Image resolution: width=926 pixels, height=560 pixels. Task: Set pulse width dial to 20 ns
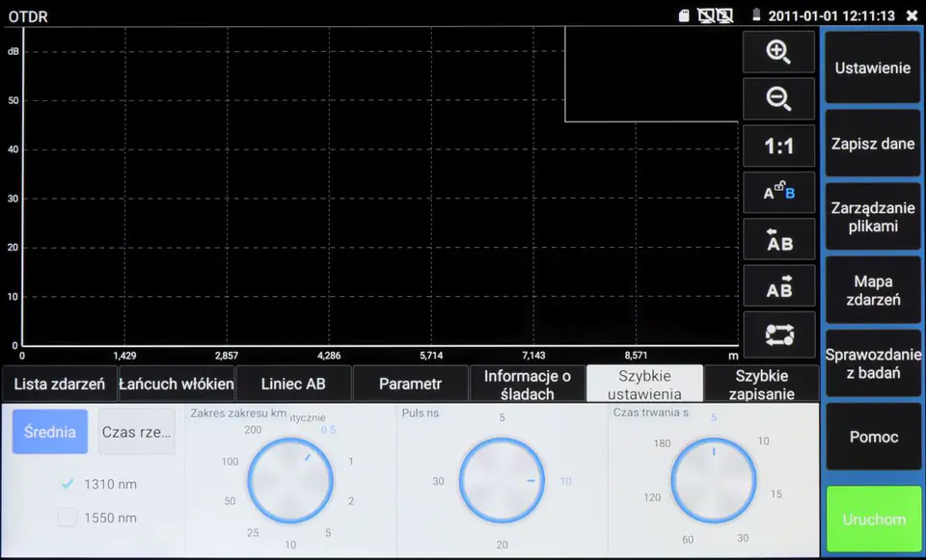point(502,545)
